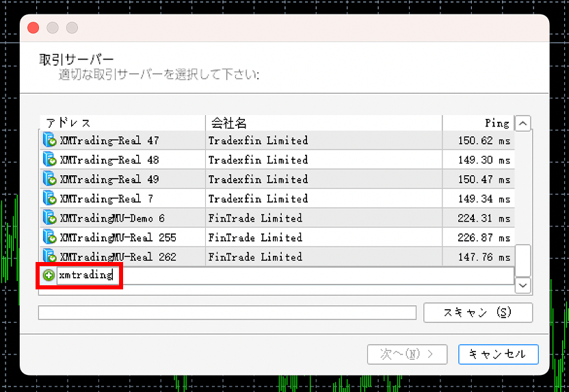The width and height of the screenshot is (569, 392).
Task: Click server icon beside XMTradingMU-Real 255
Action: [49, 237]
